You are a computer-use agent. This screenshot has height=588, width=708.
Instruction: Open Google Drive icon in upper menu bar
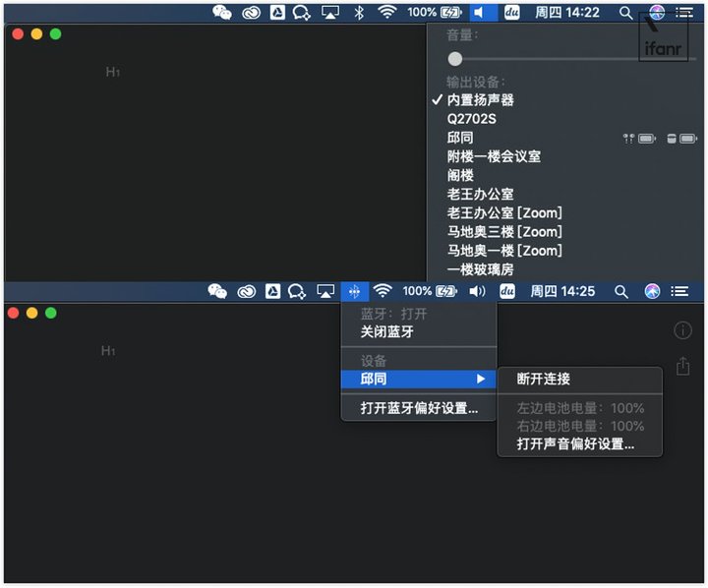277,13
